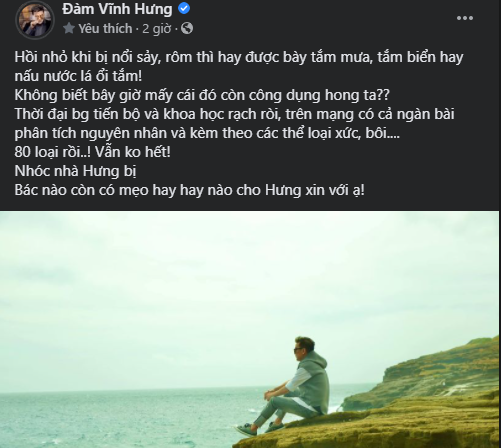The height and width of the screenshot is (448, 501).
Task: Click the line starting "Bác nào còn có mẹo"
Action: 189,190
